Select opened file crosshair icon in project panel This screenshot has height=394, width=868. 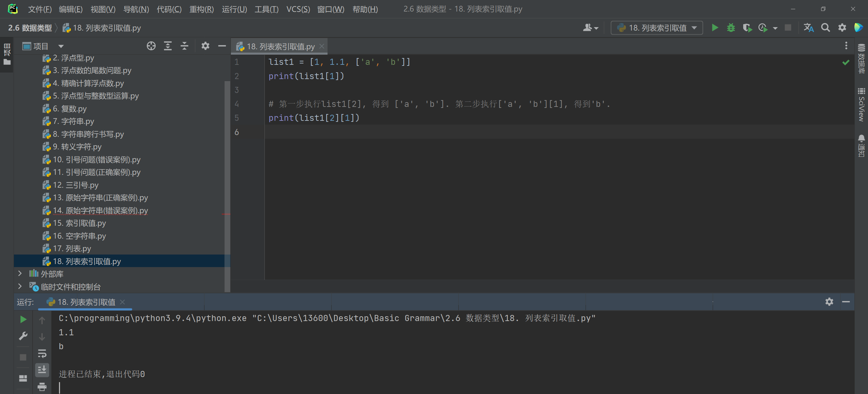[151, 46]
